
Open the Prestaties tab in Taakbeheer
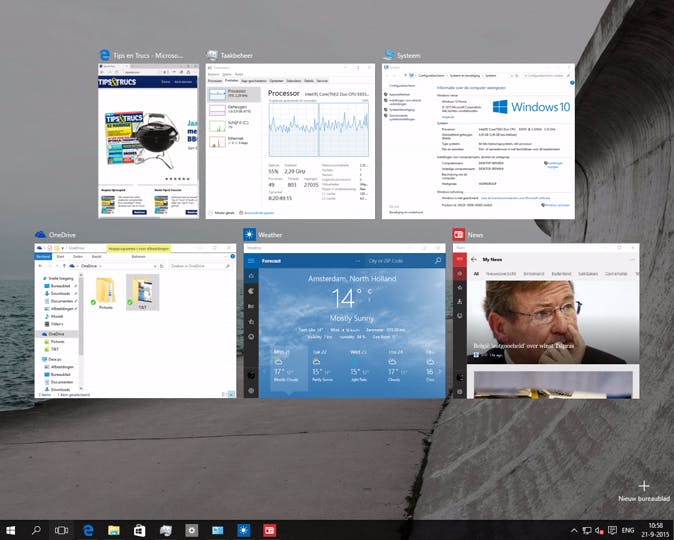tap(231, 80)
